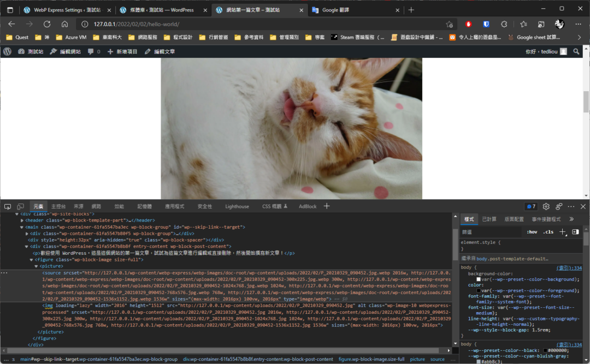Toggle the computed styles sidebar pane

pos(575,232)
